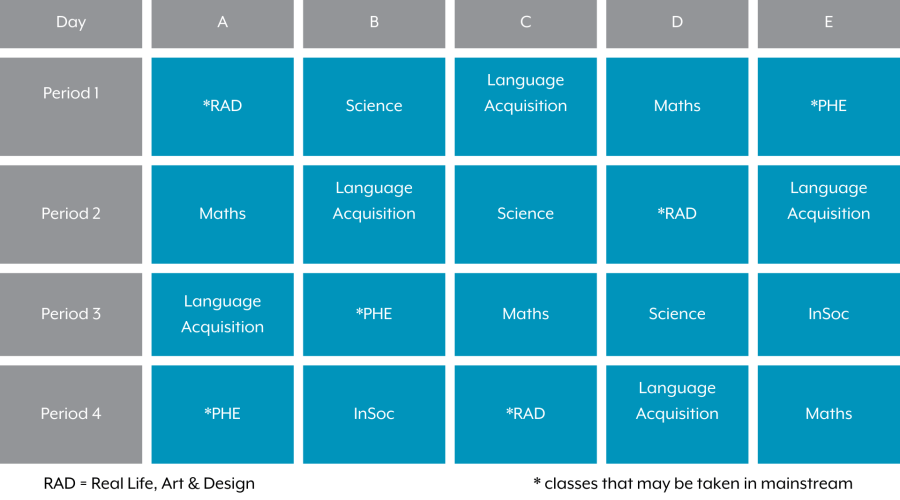900x500 pixels.
Task: Click Science cell in Period 1, Day B
Action: pos(374,106)
